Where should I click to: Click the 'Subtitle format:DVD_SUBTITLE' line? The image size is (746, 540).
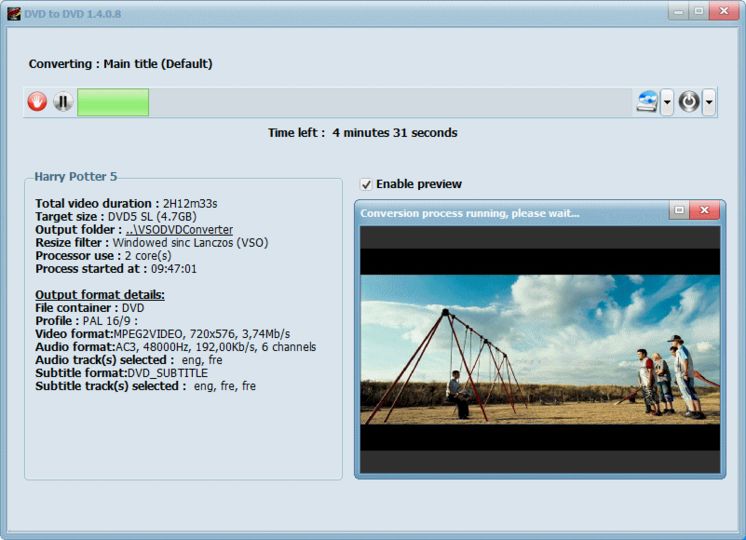click(122, 373)
